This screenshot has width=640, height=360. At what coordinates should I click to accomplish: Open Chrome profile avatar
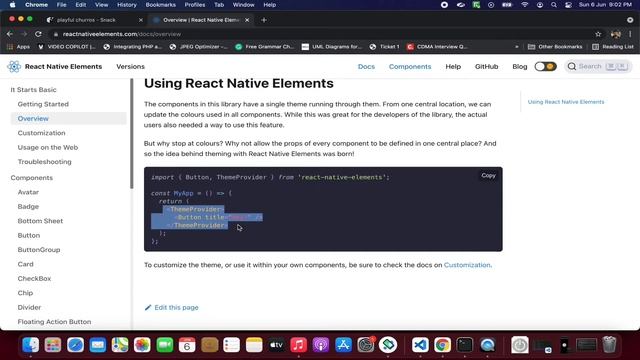(x=616, y=34)
